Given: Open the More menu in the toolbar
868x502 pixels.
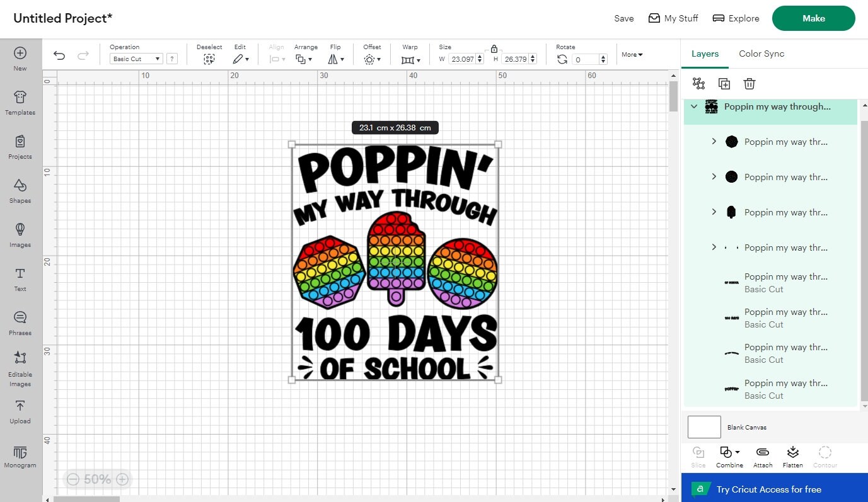Looking at the screenshot, I should [x=631, y=54].
